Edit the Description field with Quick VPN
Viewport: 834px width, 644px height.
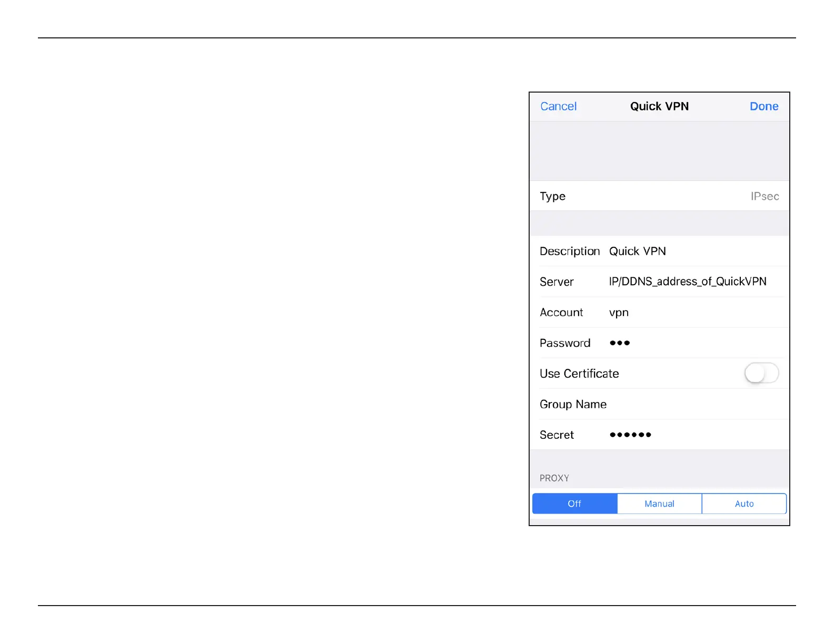click(x=659, y=251)
